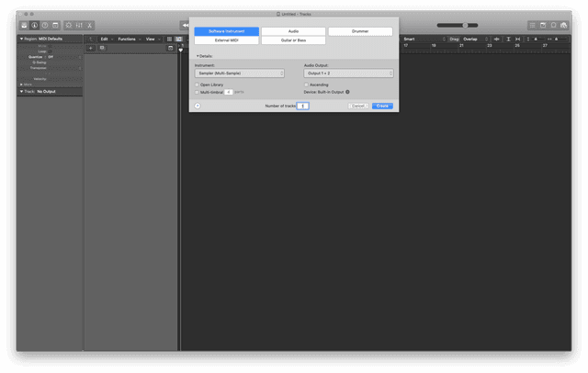Viewport: 588px width, 373px height.
Task: Click the waveform zoom icon
Action: [x=496, y=39]
